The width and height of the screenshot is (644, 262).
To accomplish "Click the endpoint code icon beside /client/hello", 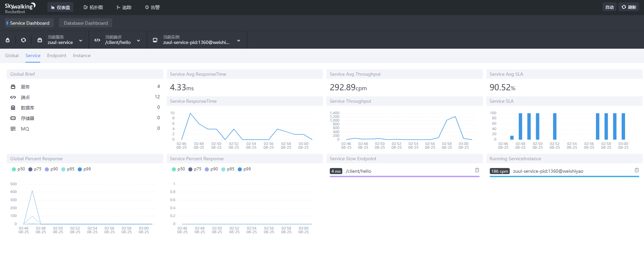I will 97,40.
